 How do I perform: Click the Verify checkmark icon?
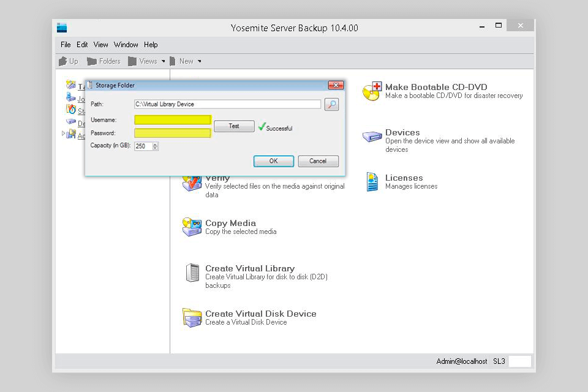tap(192, 183)
